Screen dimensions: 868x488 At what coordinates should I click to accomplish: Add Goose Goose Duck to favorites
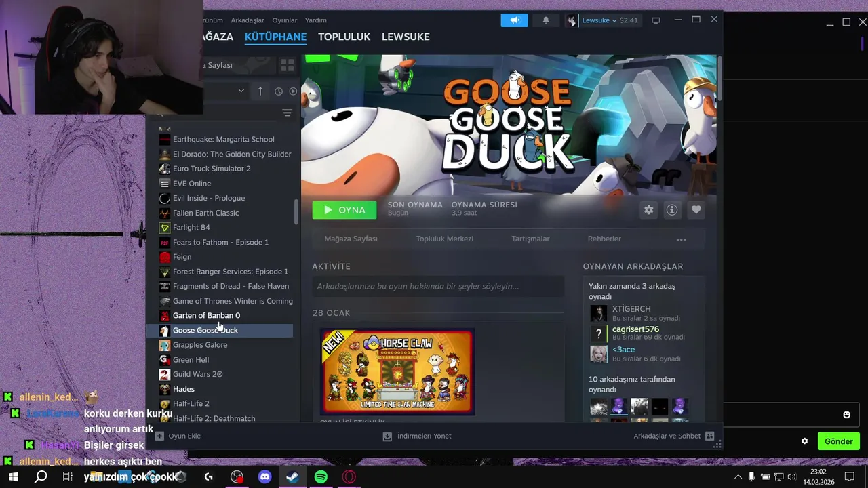click(x=696, y=210)
